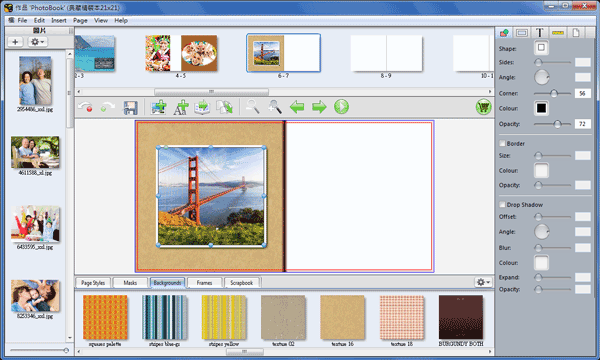Click the black Colour swatch
The width and height of the screenshot is (600, 360).
click(x=541, y=108)
